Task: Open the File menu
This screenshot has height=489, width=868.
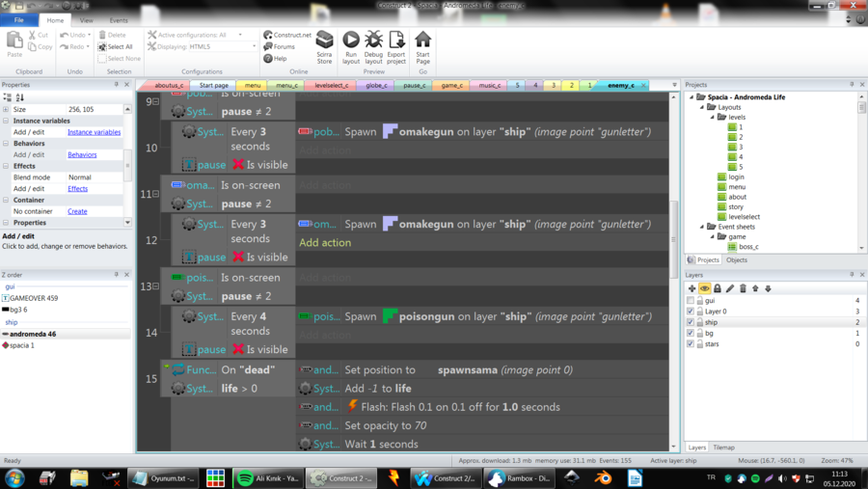Action: pyautogui.click(x=19, y=20)
